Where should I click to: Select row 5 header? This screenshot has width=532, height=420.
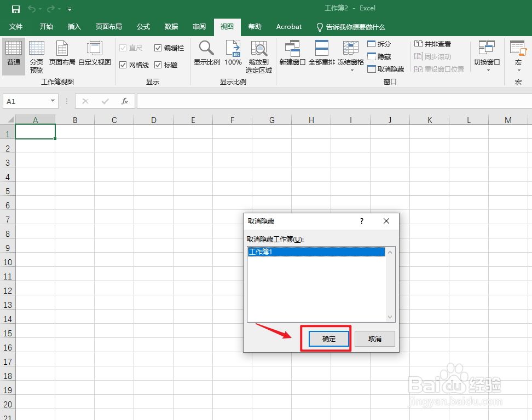(8, 191)
